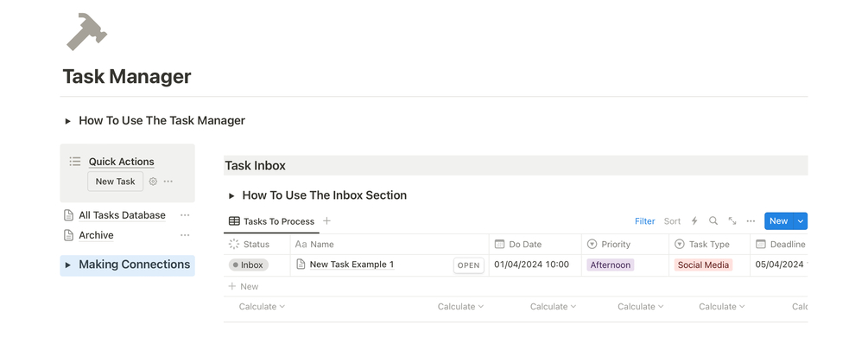Click the database search icon
Viewport: 868px width, 338px height.
point(713,220)
